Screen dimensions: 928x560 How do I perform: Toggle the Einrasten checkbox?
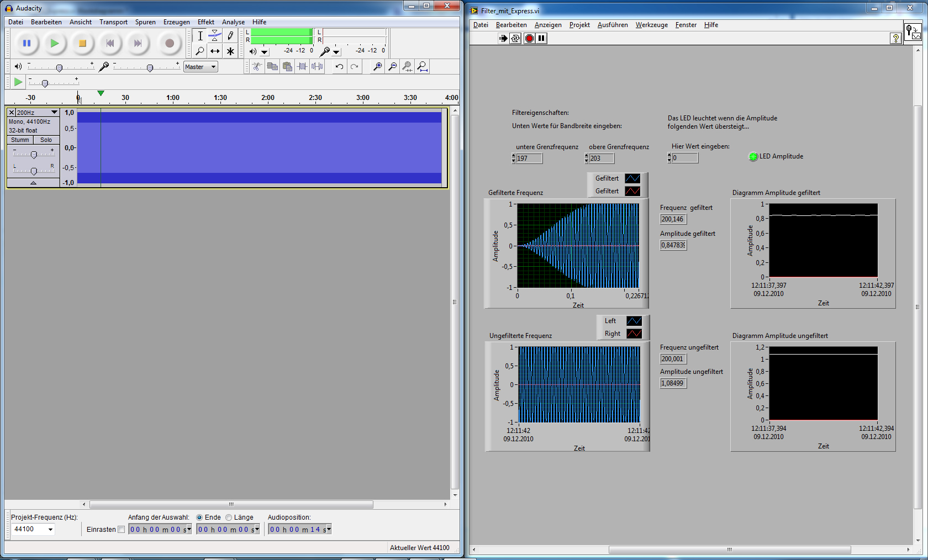(122, 530)
